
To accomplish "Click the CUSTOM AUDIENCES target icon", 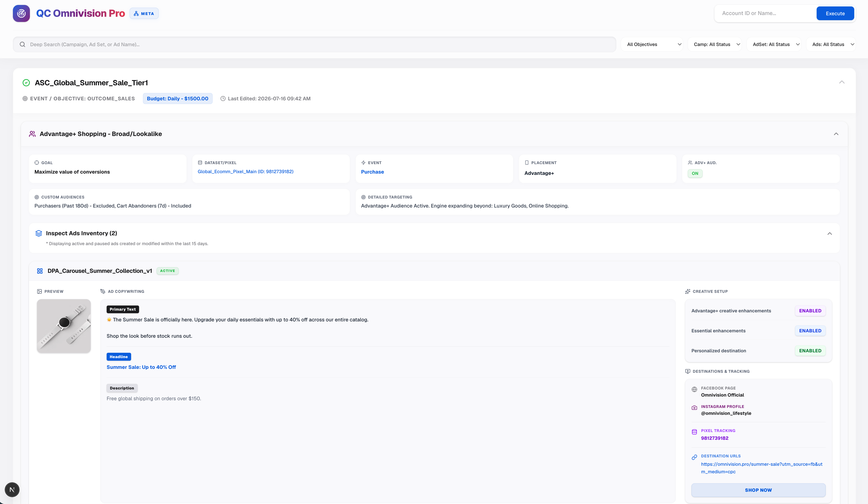I will click(x=37, y=197).
